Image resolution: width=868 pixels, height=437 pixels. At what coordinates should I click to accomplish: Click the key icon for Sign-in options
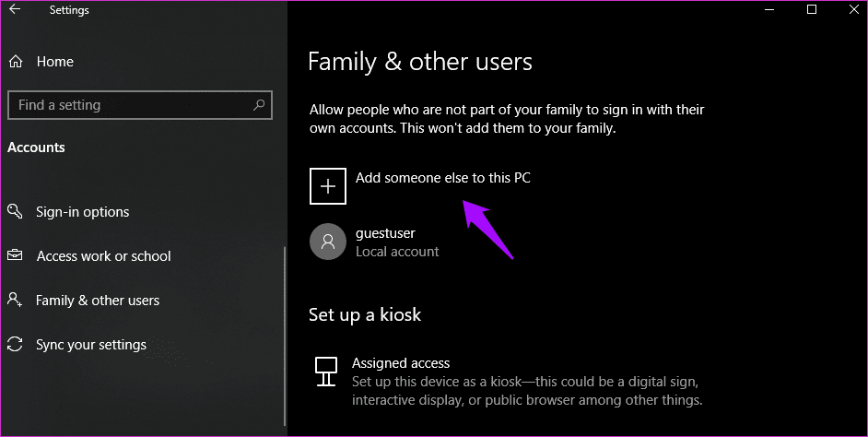pos(15,212)
